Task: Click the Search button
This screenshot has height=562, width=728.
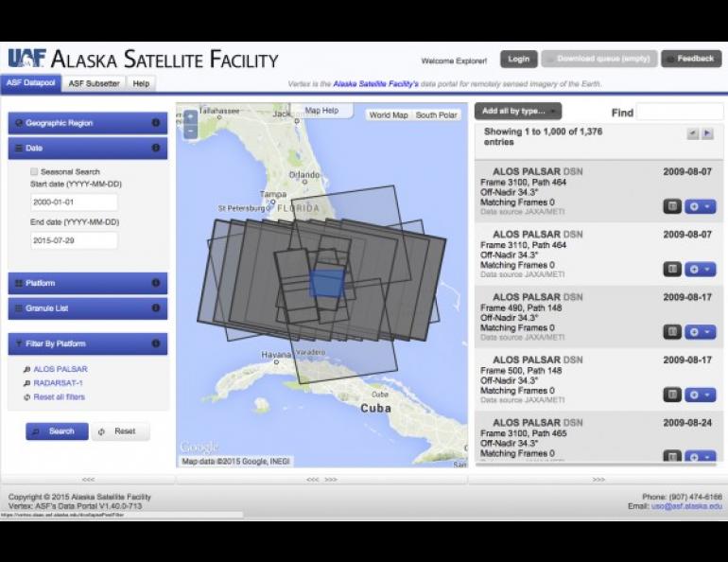Action: 57,431
